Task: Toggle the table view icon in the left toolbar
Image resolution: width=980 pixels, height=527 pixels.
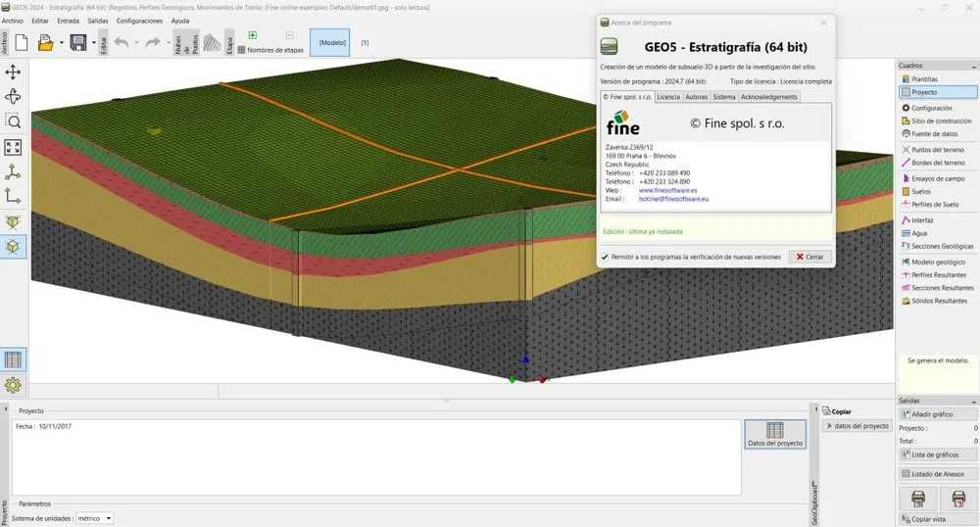Action: 13,359
